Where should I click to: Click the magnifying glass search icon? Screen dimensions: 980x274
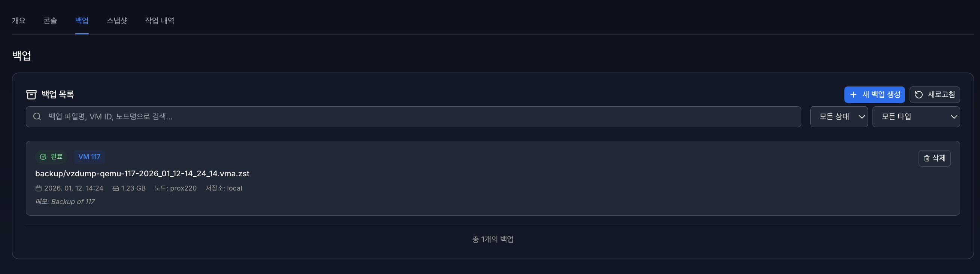click(37, 116)
